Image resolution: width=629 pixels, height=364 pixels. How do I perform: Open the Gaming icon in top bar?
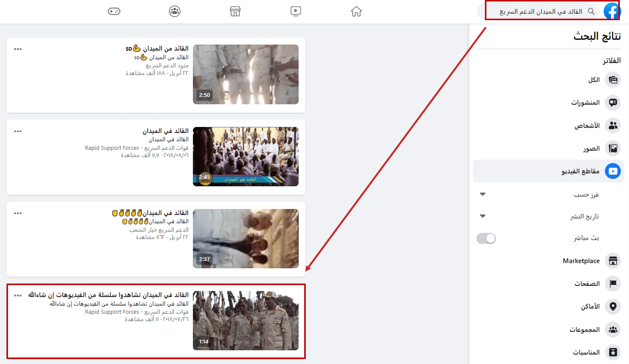114,11
